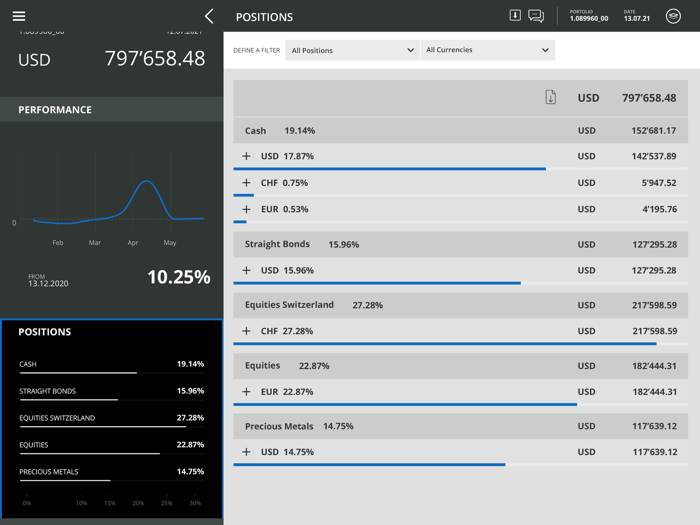Select the Performance panel header
700x525 pixels.
coord(112,109)
